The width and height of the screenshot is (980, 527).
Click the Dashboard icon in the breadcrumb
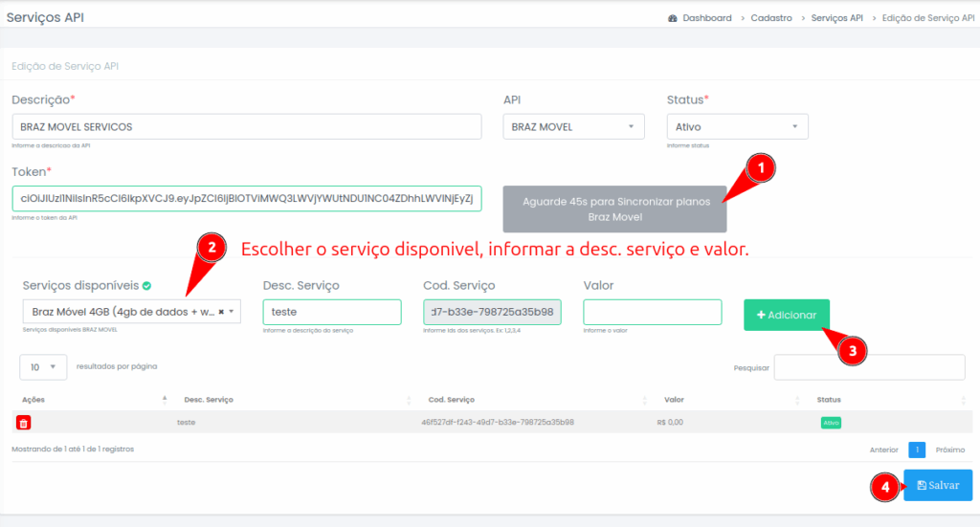(673, 18)
